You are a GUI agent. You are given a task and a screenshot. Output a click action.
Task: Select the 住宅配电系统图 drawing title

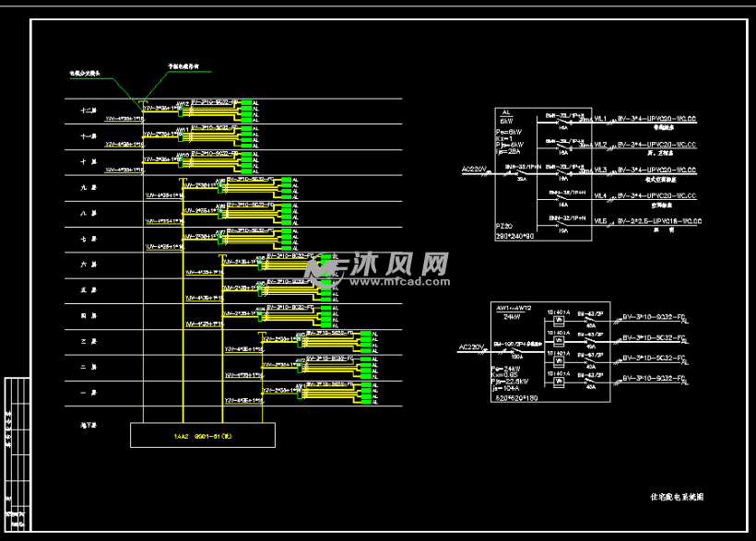(x=677, y=497)
